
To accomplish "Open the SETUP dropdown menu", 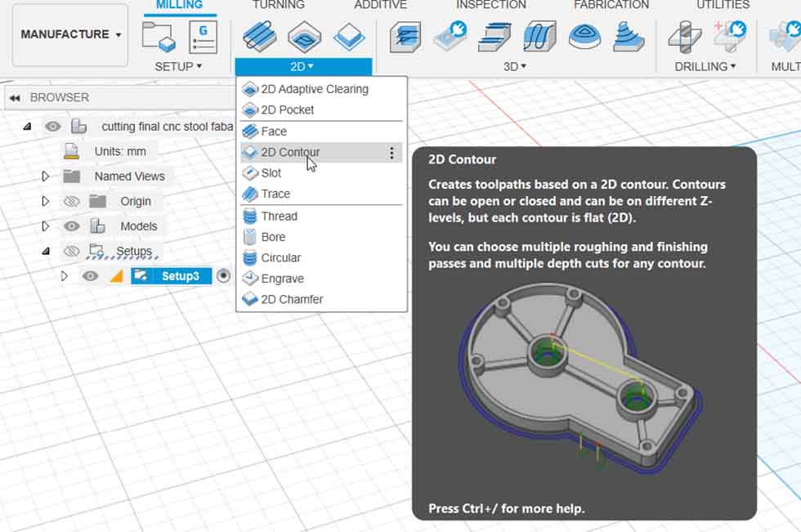I will point(178,66).
